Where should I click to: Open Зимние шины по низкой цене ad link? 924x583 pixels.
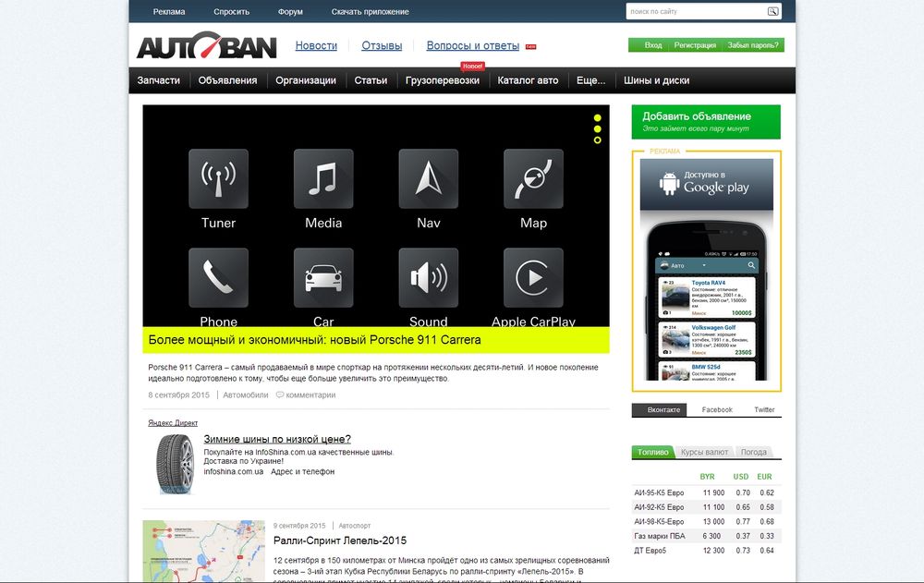[277, 439]
